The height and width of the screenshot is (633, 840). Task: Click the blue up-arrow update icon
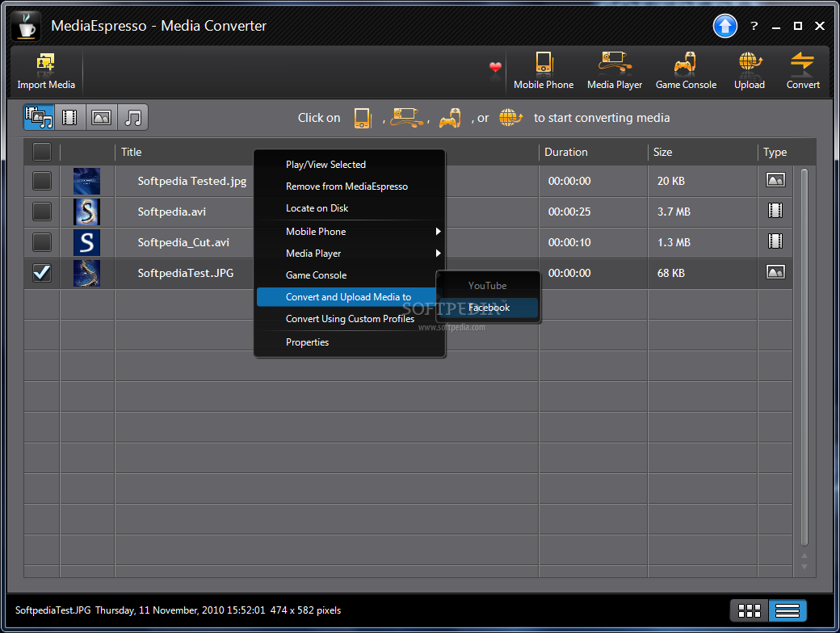(724, 26)
